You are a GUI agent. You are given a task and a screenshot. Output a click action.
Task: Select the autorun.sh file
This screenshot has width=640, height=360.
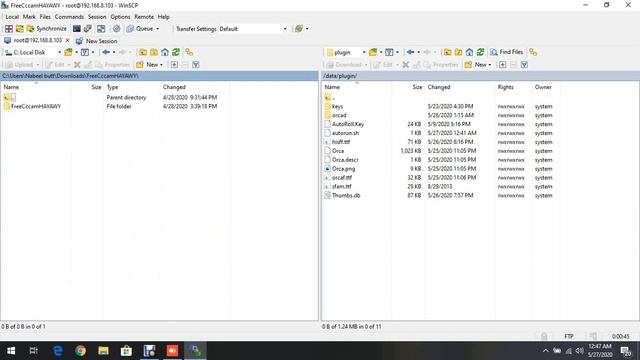345,133
